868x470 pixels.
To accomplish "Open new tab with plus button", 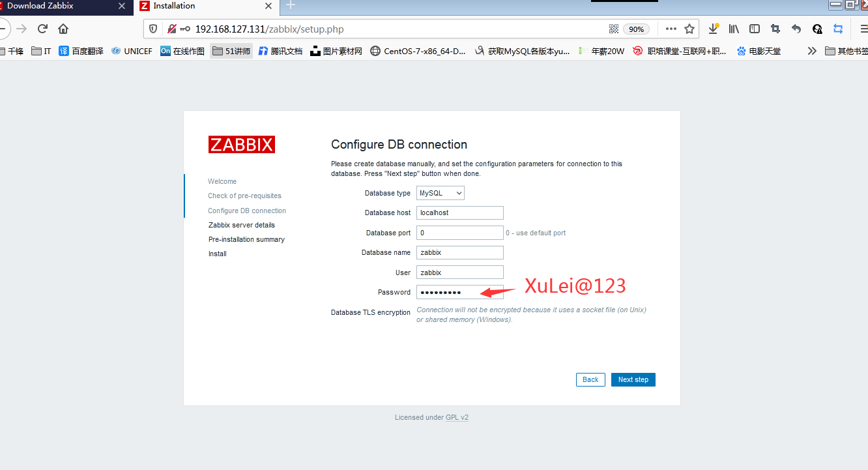I will pos(291,5).
